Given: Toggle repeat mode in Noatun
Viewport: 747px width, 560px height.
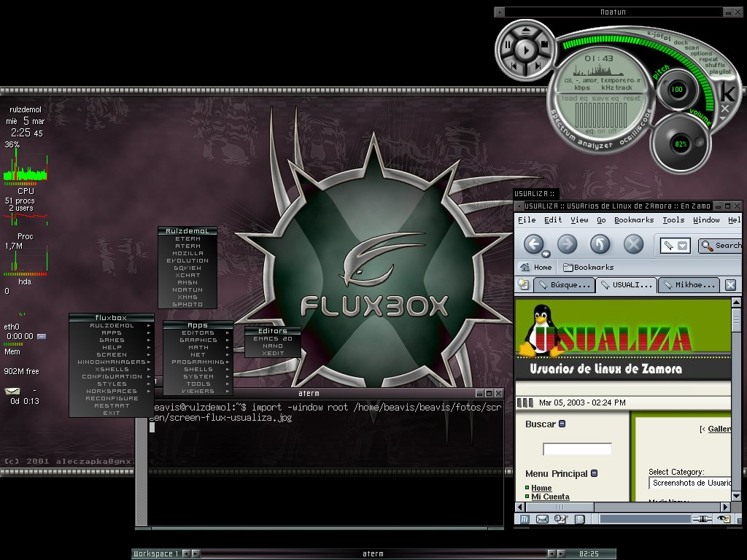Looking at the screenshot, I should click(x=708, y=60).
